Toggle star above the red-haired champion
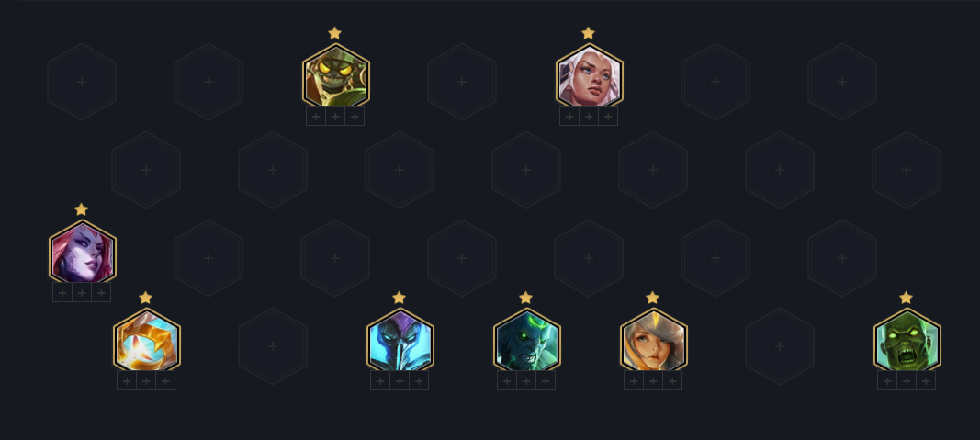 point(81,209)
